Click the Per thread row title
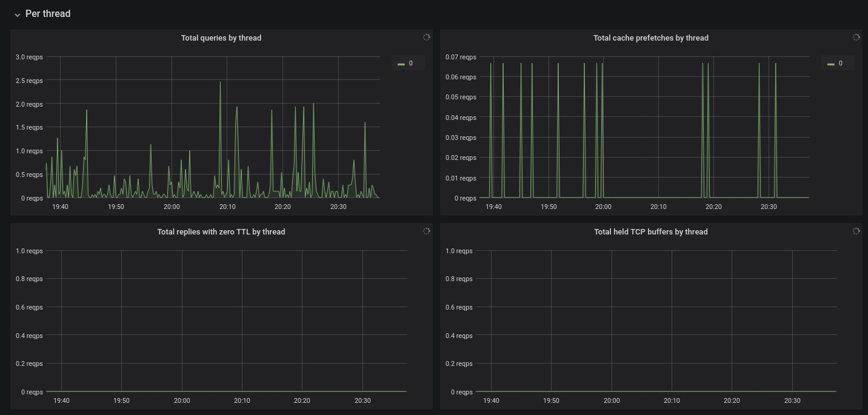 (x=48, y=14)
